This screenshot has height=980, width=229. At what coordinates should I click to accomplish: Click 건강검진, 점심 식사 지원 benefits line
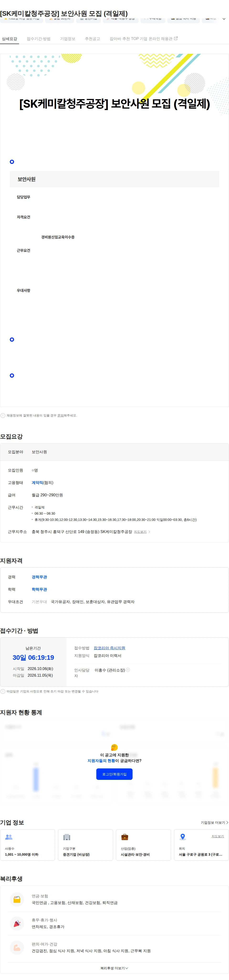(x=91, y=951)
